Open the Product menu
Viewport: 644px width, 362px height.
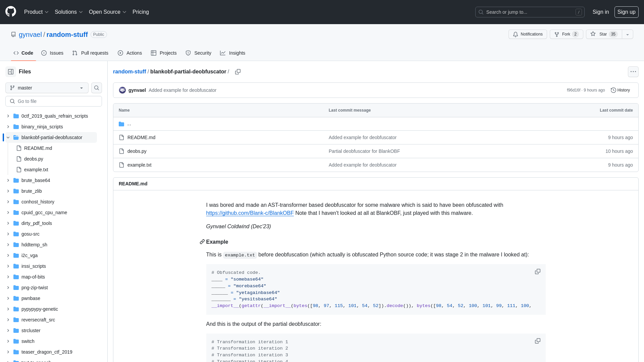[x=36, y=12]
